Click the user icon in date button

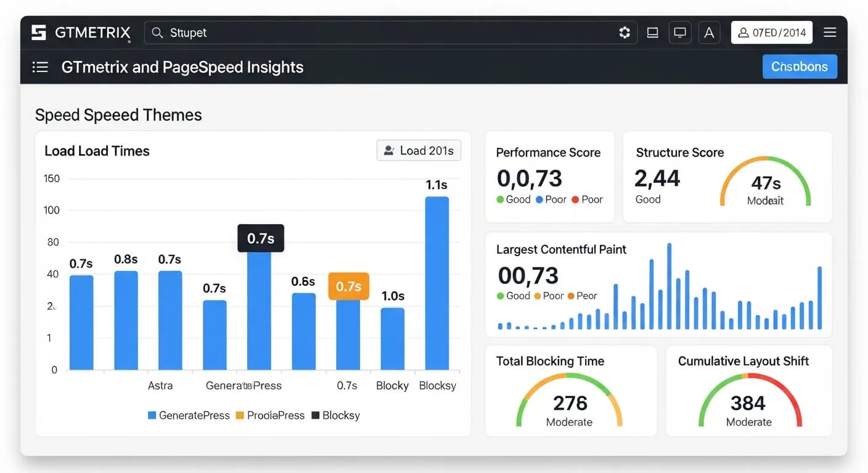[x=743, y=33]
